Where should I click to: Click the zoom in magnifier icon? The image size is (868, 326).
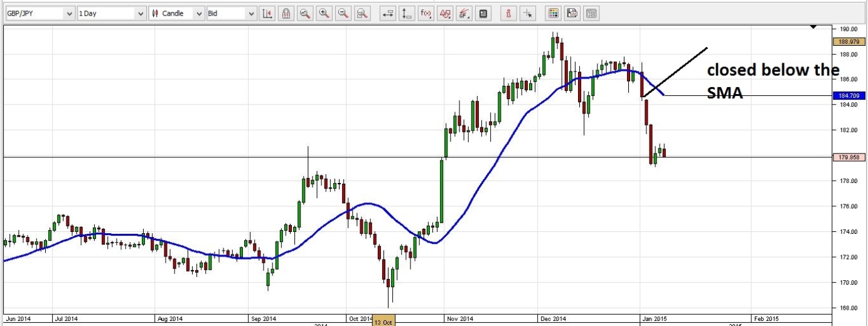point(324,13)
